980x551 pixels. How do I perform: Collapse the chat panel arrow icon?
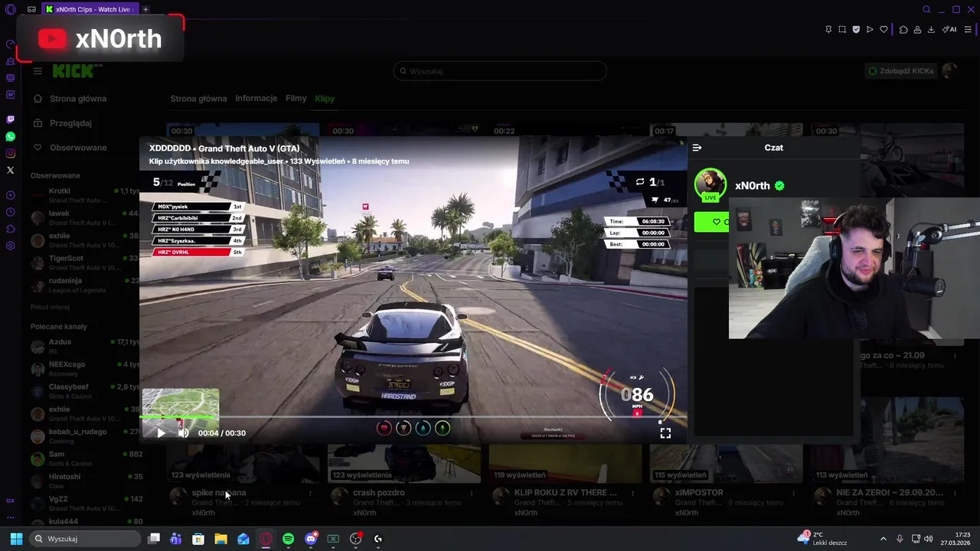(x=697, y=148)
